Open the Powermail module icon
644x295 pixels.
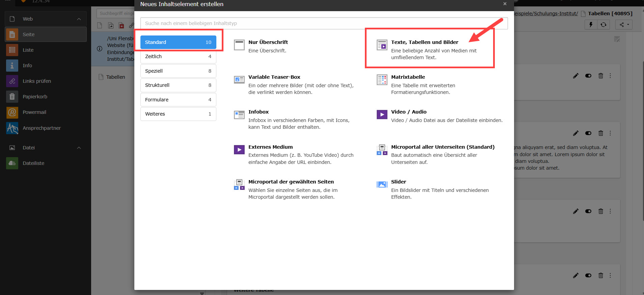12,112
